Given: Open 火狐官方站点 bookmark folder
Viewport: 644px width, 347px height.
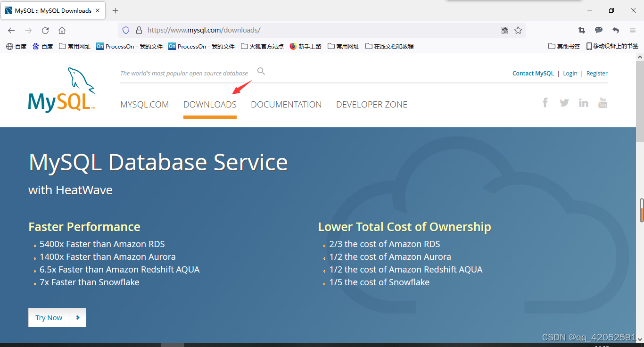Looking at the screenshot, I should pyautogui.click(x=262, y=46).
